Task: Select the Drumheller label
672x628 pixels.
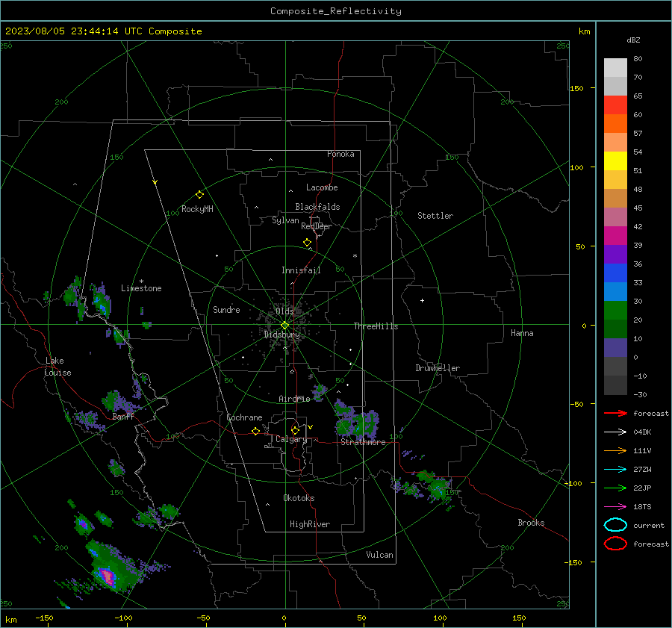Action: click(438, 368)
